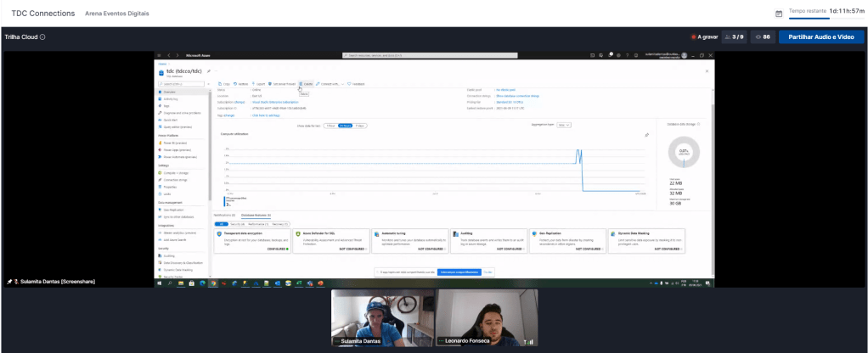868x353 pixels.
Task: Click the Restore toolbar button
Action: (241, 84)
